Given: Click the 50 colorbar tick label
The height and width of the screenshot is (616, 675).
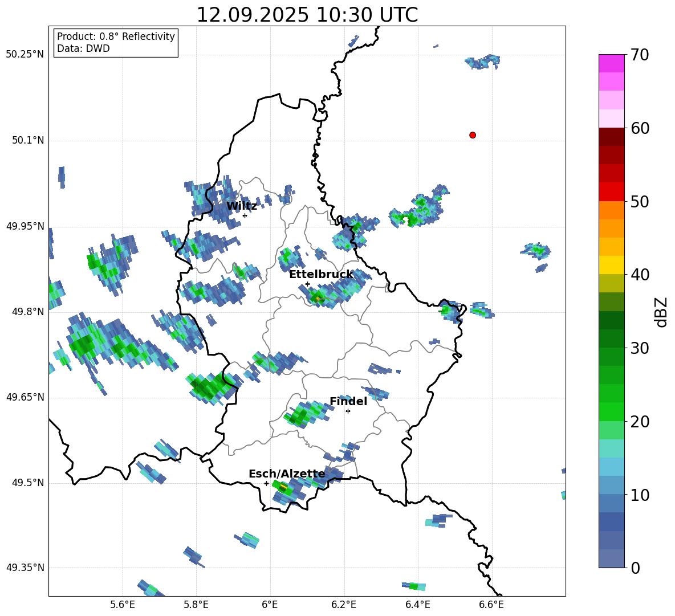Looking at the screenshot, I should [640, 201].
